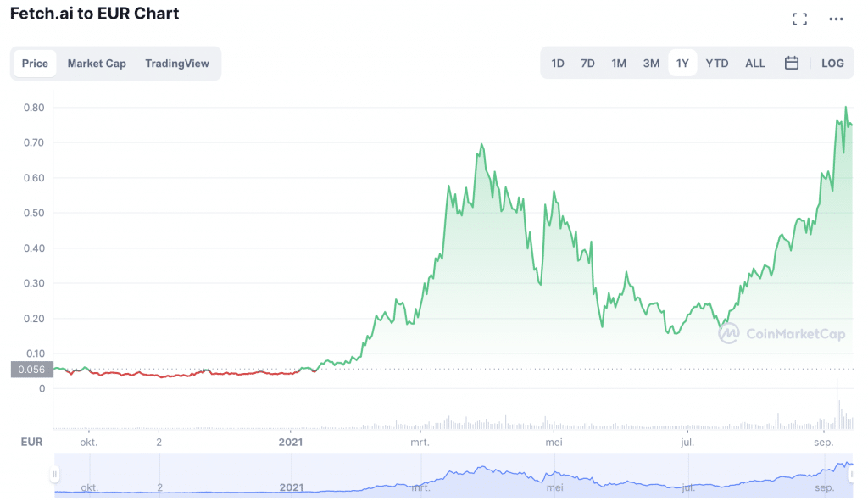Select 1D time range
The image size is (868, 501).
pyautogui.click(x=558, y=64)
